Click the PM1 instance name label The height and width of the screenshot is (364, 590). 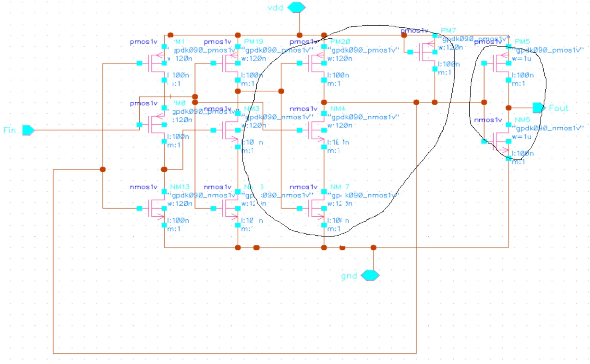point(178,42)
